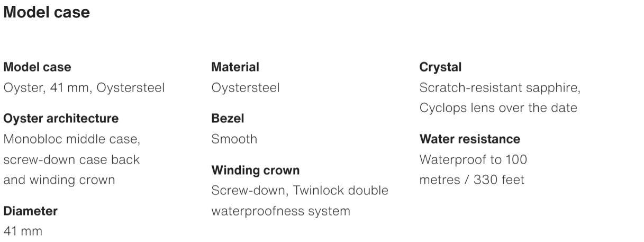This screenshot has width=644, height=242.
Task: Click the "metres / 330 feet" text line
Action: [471, 180]
